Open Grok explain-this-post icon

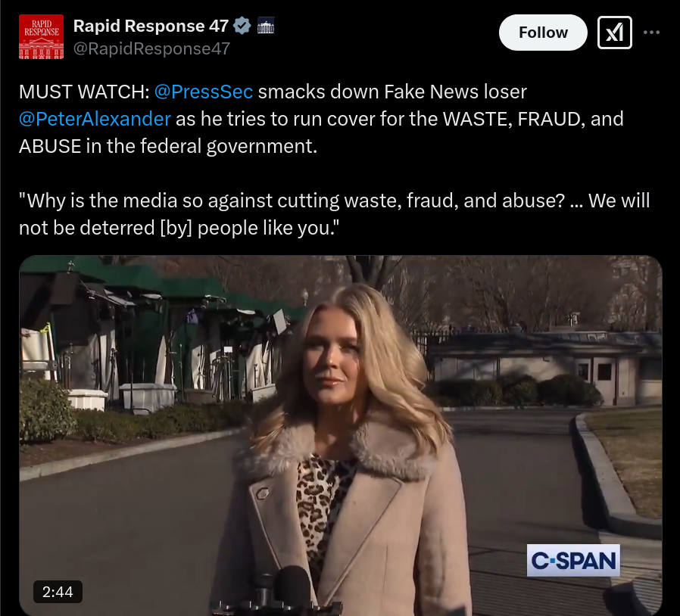[615, 33]
